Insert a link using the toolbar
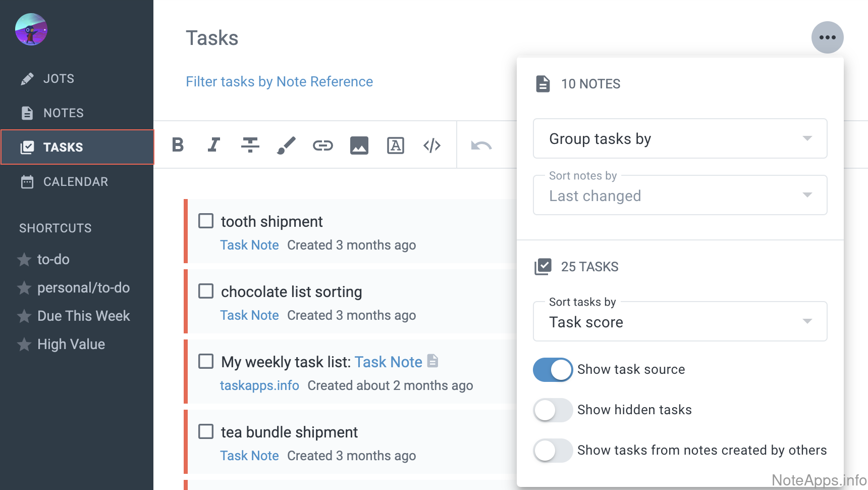This screenshot has width=868, height=490. (x=323, y=145)
